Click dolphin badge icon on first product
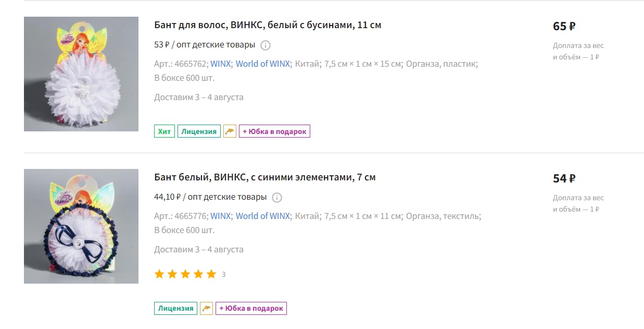 pos(230,131)
